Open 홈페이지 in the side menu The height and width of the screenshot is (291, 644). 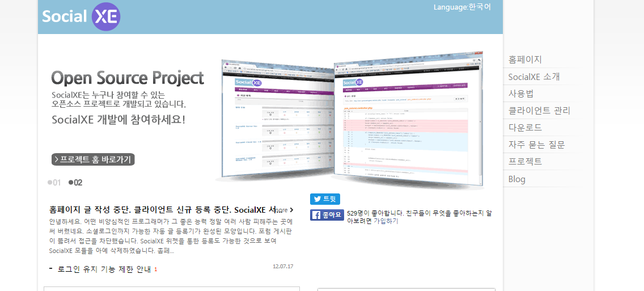coord(525,60)
